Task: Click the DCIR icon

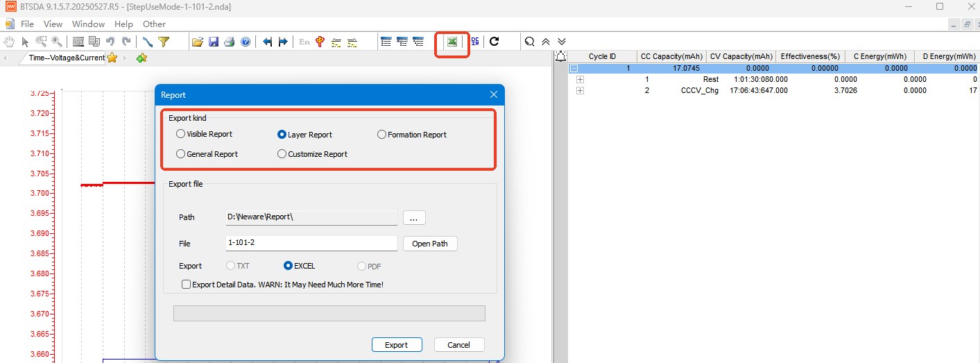Action: (475, 42)
